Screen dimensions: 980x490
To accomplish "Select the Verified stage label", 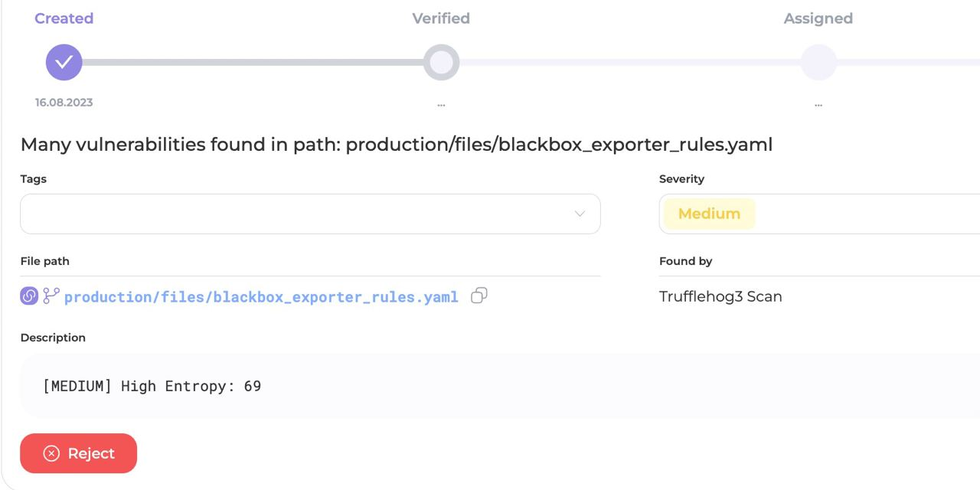I will point(441,18).
